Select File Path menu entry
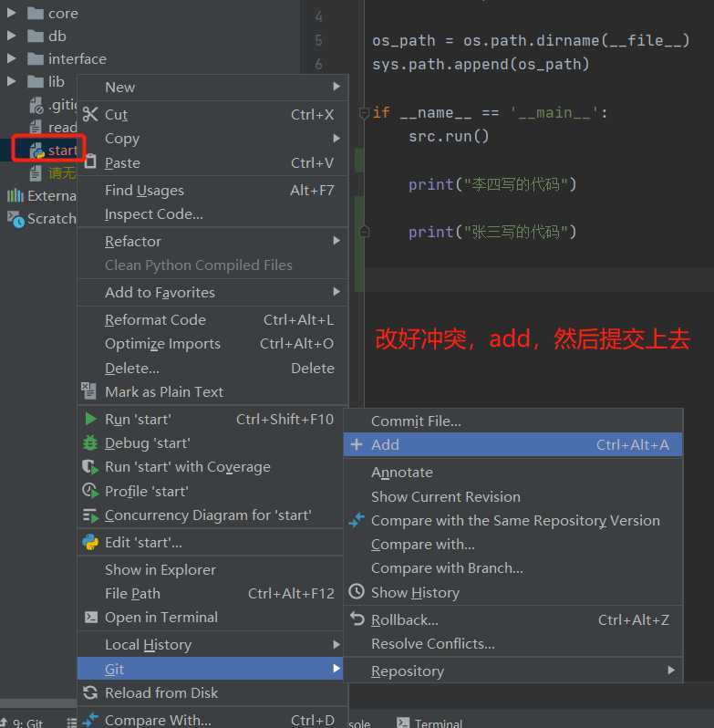The height and width of the screenshot is (728, 714). coord(211,593)
